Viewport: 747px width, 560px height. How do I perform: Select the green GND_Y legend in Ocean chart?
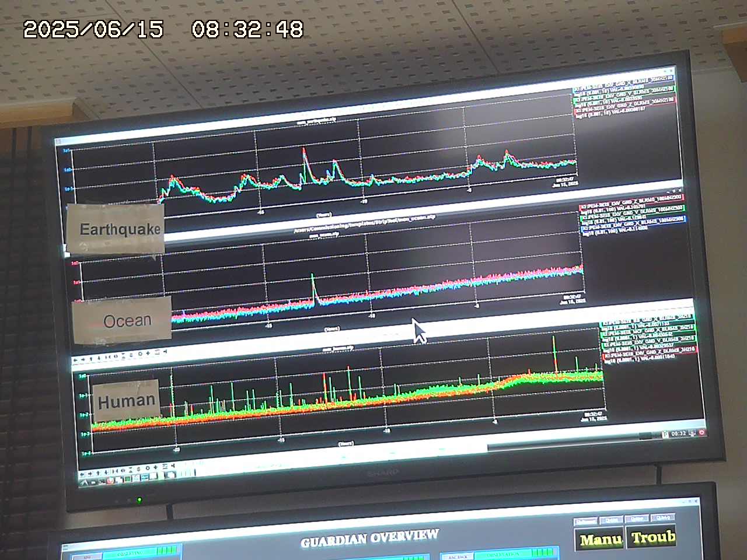click(x=632, y=215)
